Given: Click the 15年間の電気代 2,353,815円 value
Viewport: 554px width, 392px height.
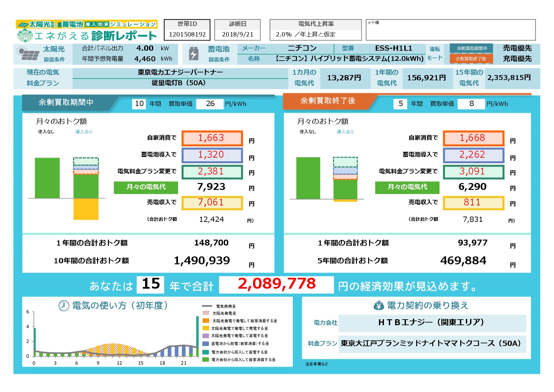Looking at the screenshot, I should tap(509, 78).
